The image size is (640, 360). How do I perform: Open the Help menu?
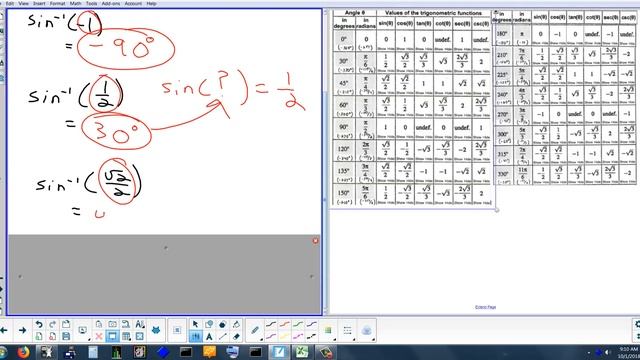[x=151, y=3]
